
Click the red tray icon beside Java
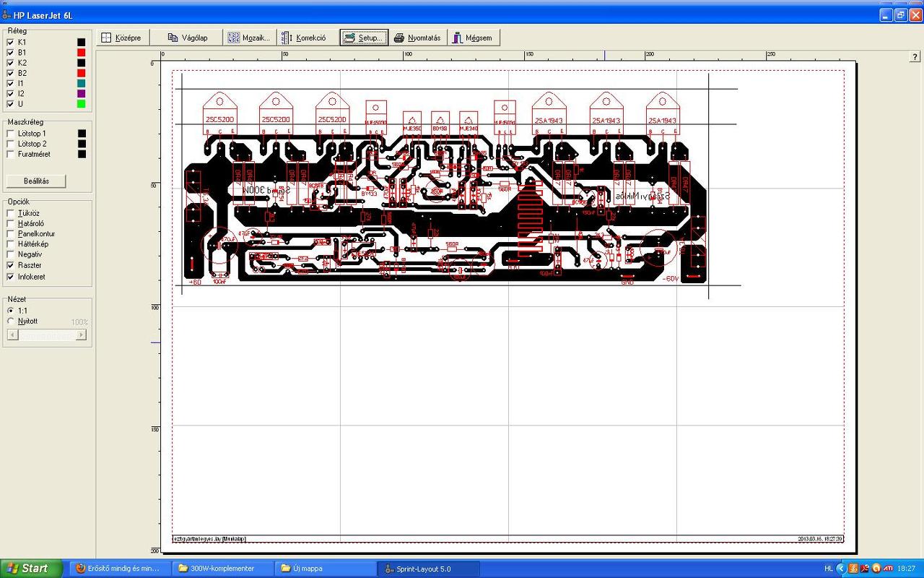pos(865,569)
